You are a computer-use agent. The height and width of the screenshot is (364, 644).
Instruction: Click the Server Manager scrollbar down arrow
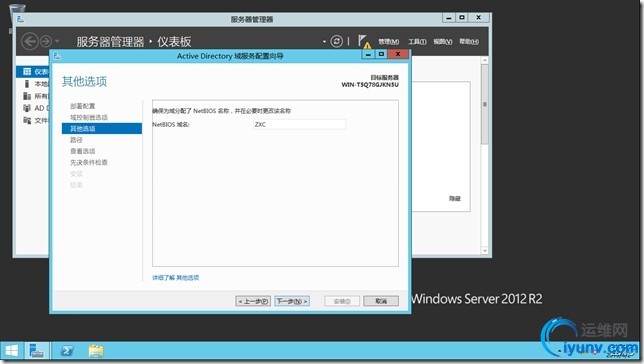tap(485, 251)
